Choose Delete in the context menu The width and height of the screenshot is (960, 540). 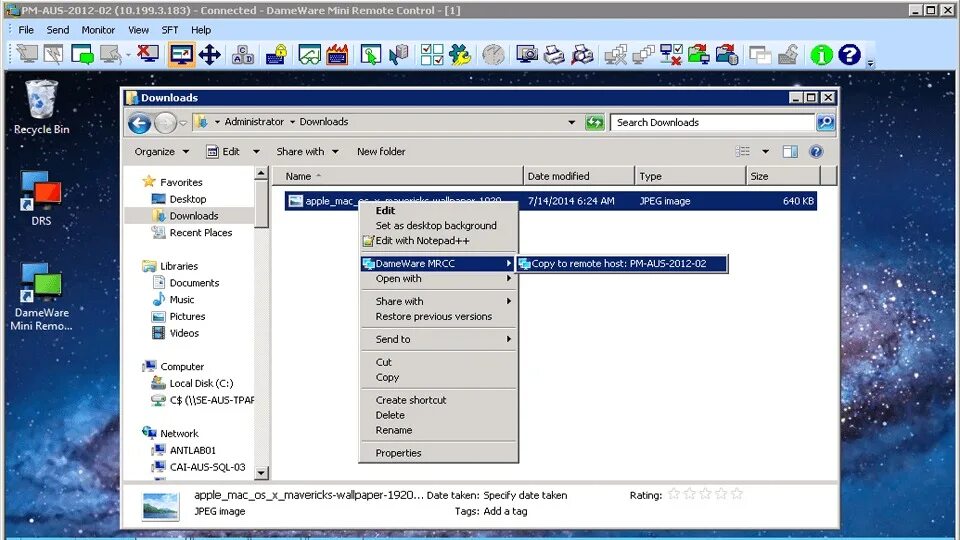438,415
